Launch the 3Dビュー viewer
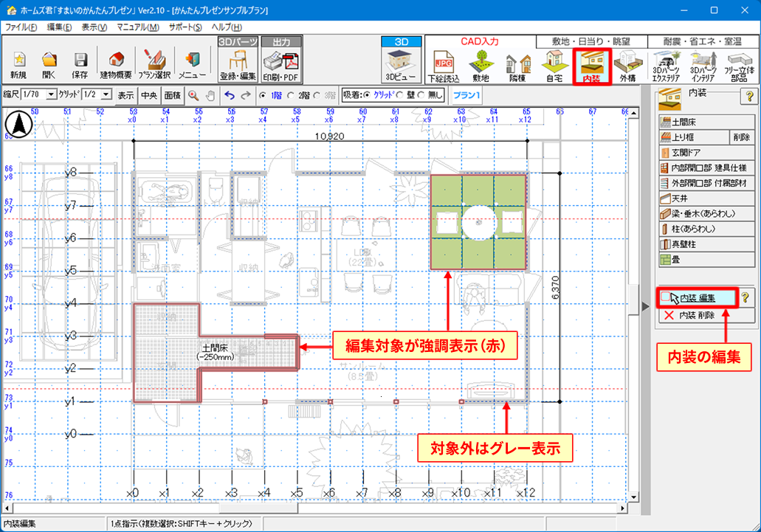The height and width of the screenshot is (532, 761). tap(401, 66)
